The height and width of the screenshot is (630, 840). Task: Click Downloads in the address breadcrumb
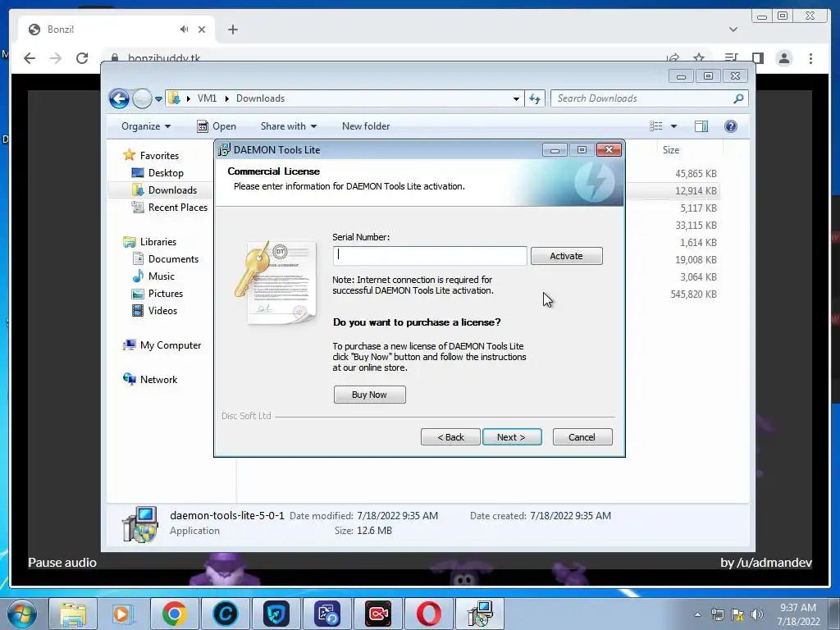[260, 98]
